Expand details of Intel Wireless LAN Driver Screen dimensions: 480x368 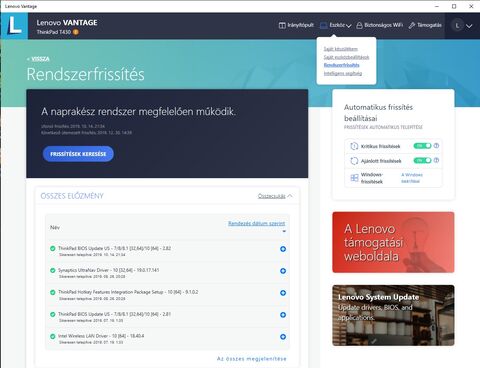coord(283,337)
